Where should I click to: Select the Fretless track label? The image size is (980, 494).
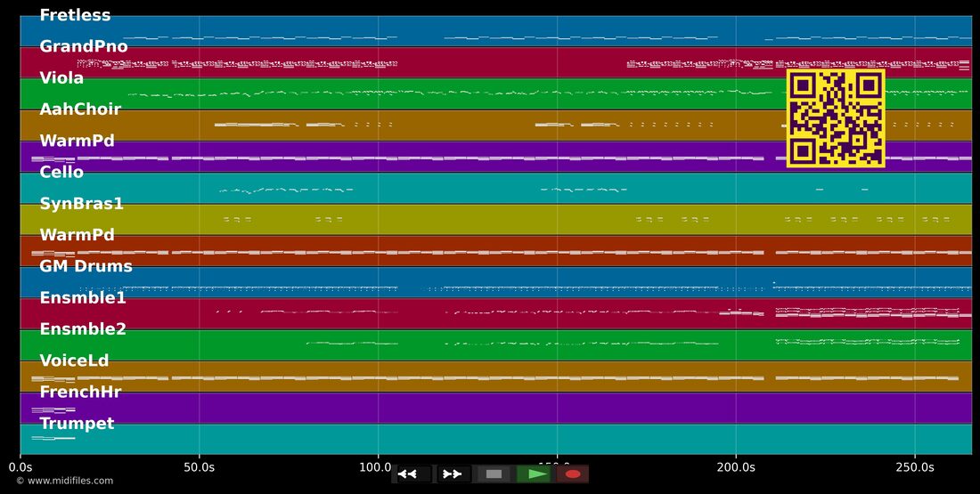[75, 15]
